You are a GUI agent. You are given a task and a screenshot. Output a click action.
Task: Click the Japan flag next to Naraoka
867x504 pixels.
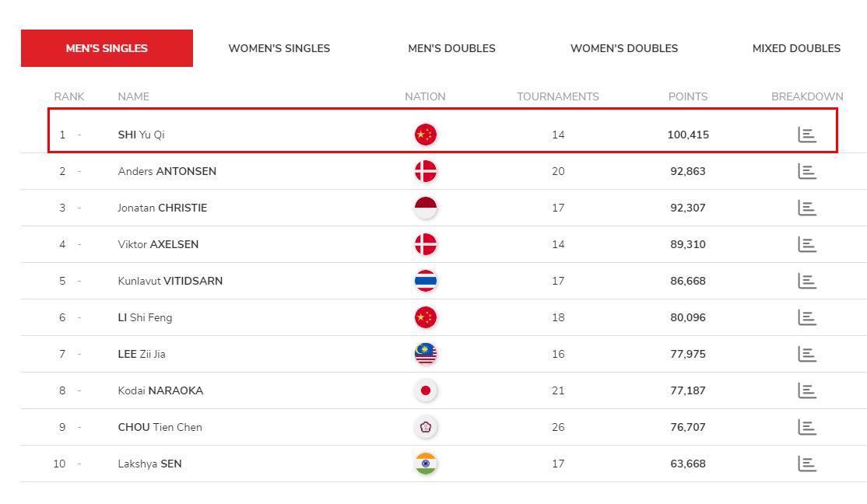(426, 390)
